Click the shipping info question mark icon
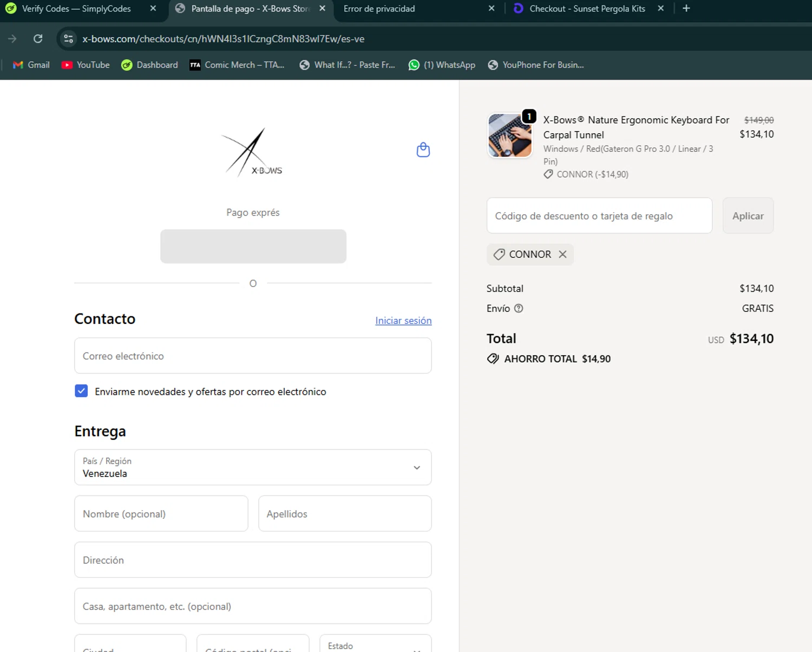812x652 pixels. (x=519, y=308)
